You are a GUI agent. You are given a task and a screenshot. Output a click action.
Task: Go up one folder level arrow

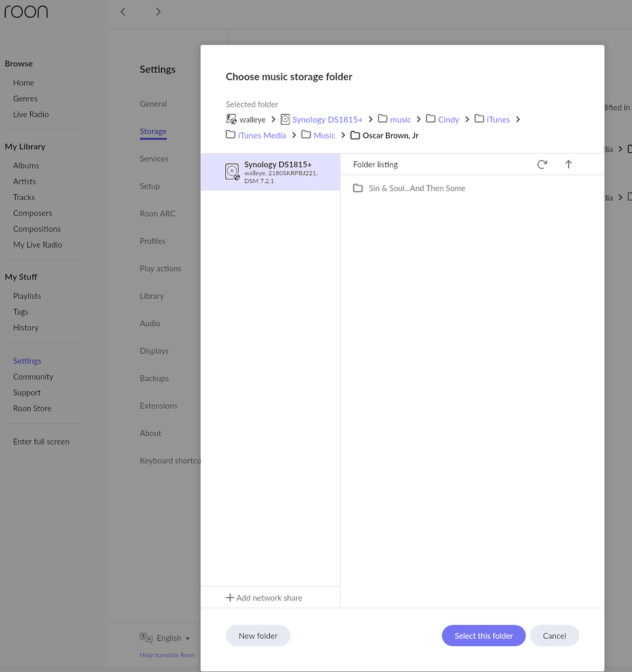click(x=568, y=165)
